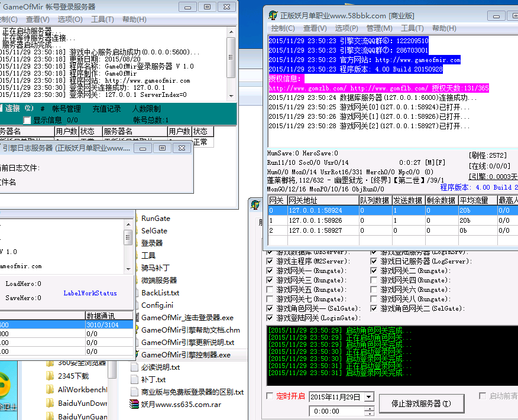518x420 pixels.
Task: Uncheck 游戏网关二 (Rungate) checkbox
Action: 374,271
